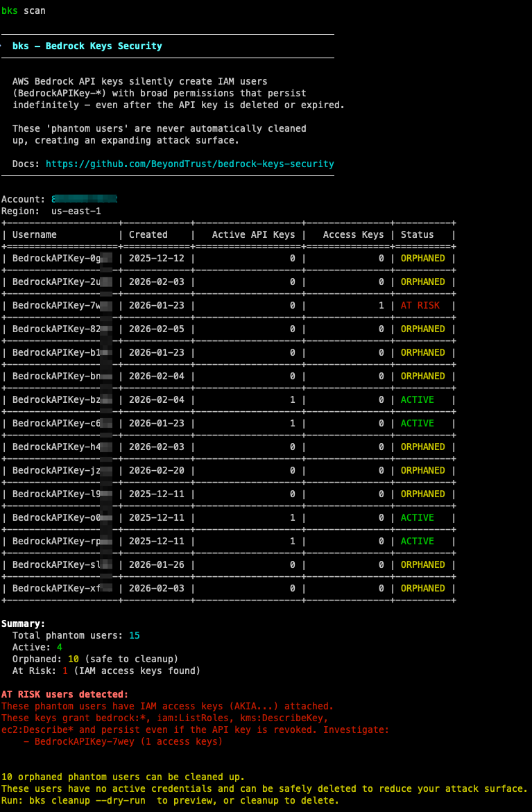Click 'BedrockAPIKey-7wey (1 access keys)' entry
Viewport: 532px width, 812px height.
(128, 741)
